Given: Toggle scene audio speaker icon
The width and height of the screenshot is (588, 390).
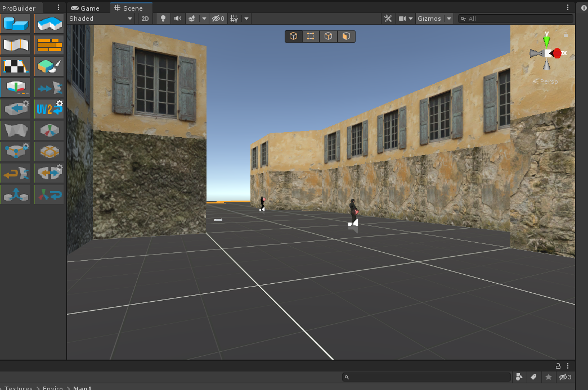Looking at the screenshot, I should [178, 19].
